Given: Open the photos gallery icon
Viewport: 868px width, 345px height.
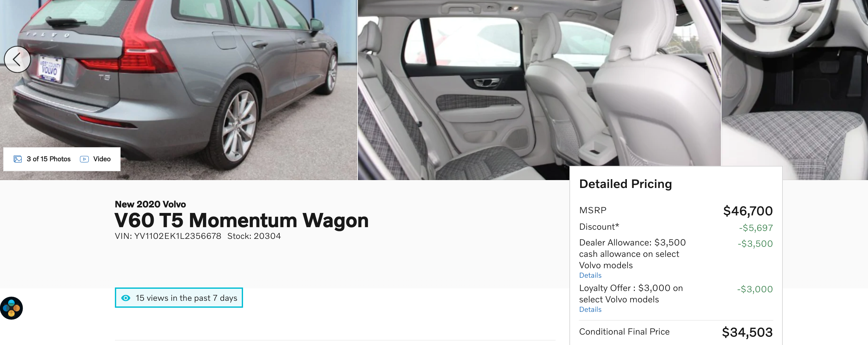Looking at the screenshot, I should pos(18,159).
